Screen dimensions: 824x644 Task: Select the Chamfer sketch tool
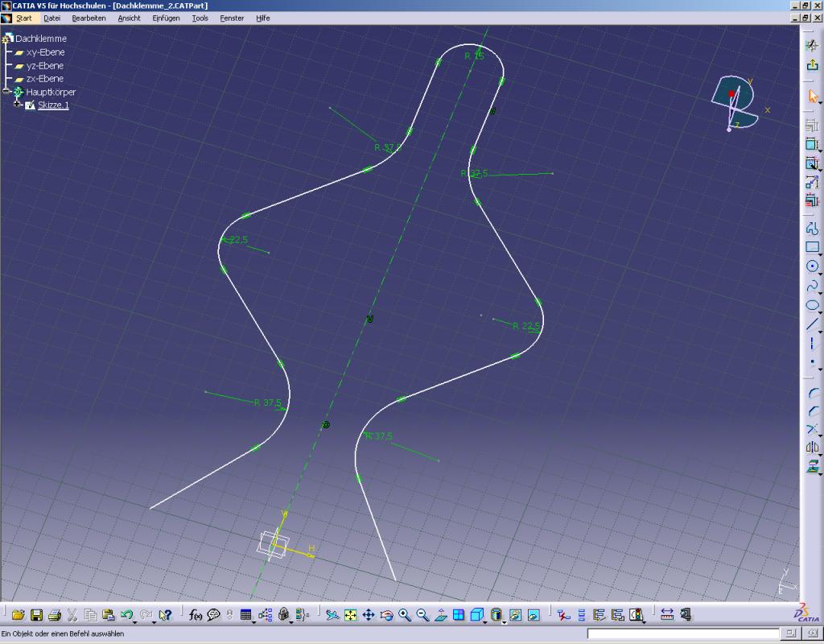tap(813, 411)
